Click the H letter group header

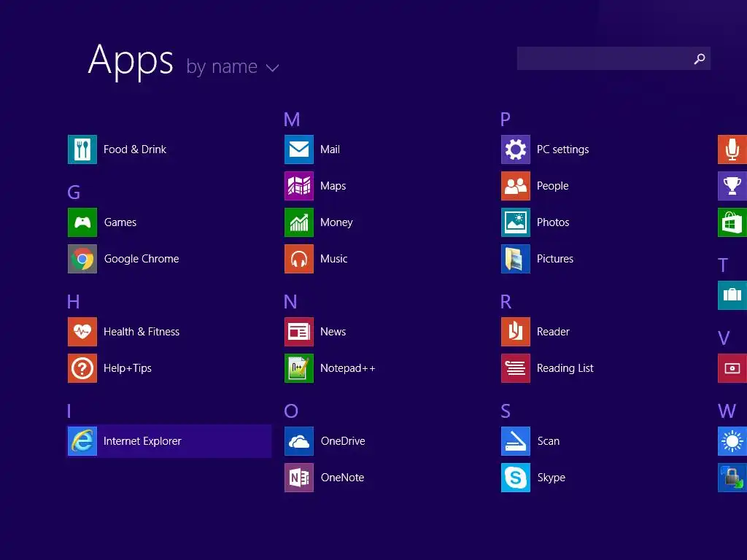click(x=74, y=301)
